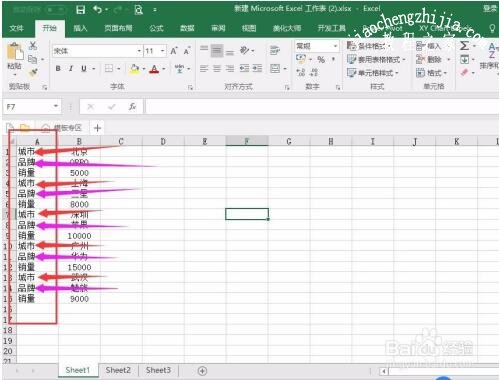
Task: Click the Cut scissors icon
Action: 33,45
